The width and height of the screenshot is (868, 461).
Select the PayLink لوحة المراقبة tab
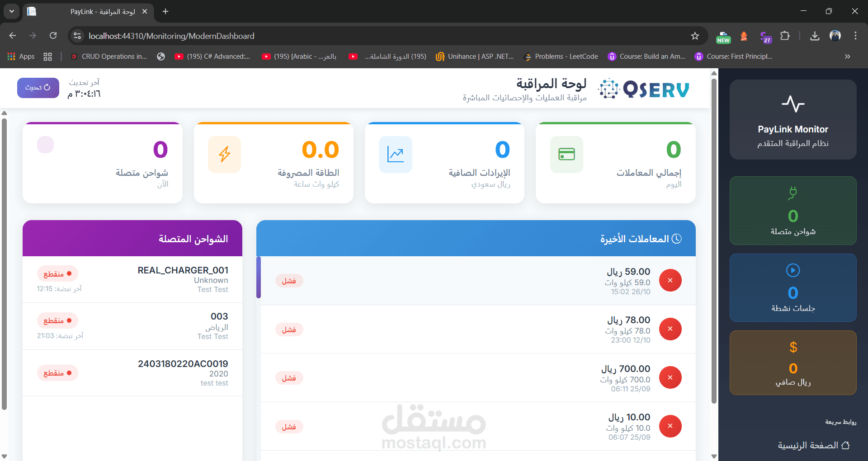tap(88, 11)
